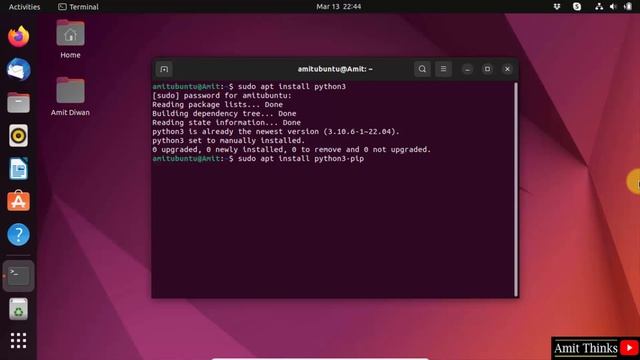The height and width of the screenshot is (360, 640).
Task: Click the Activities button
Action: (24, 7)
